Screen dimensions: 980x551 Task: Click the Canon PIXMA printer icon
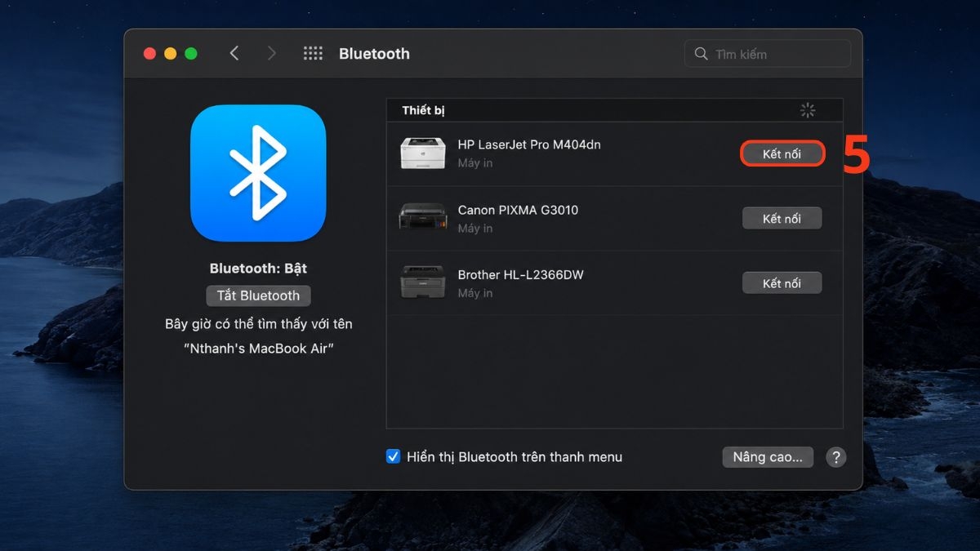point(423,218)
